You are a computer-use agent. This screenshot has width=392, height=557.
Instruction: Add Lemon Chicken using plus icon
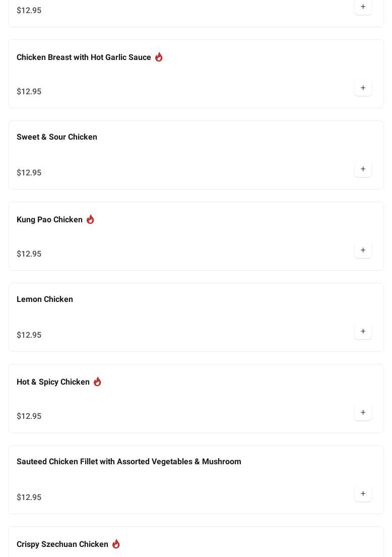(363, 332)
